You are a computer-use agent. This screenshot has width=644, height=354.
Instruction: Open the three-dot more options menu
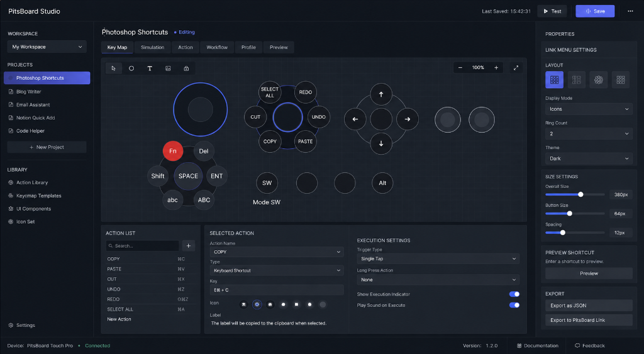[x=630, y=11]
